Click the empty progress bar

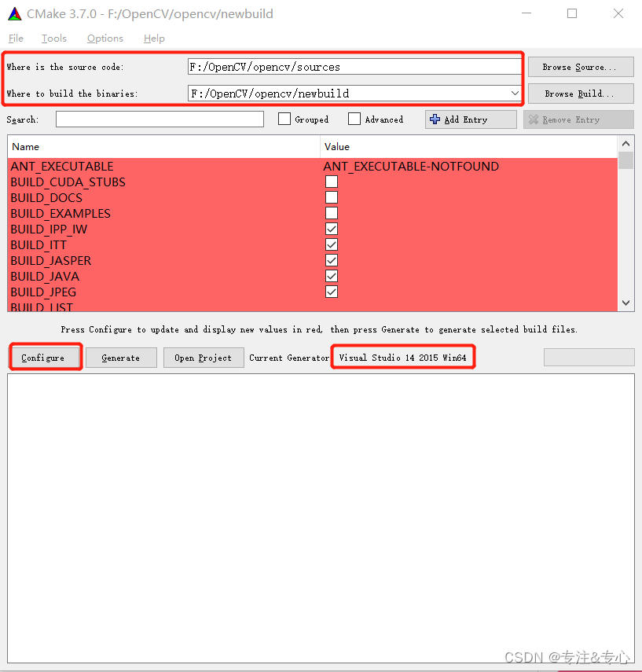click(x=589, y=358)
